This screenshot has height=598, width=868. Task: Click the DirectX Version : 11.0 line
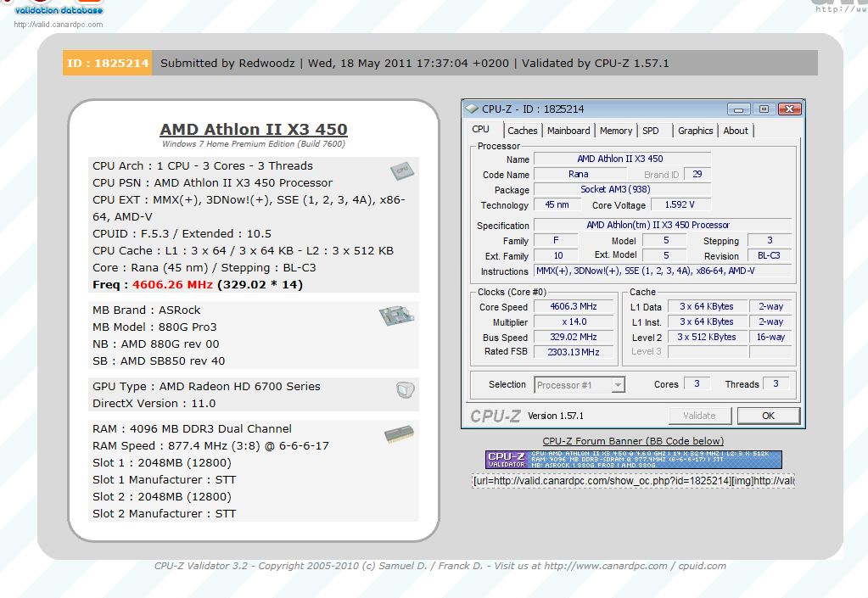(x=154, y=403)
